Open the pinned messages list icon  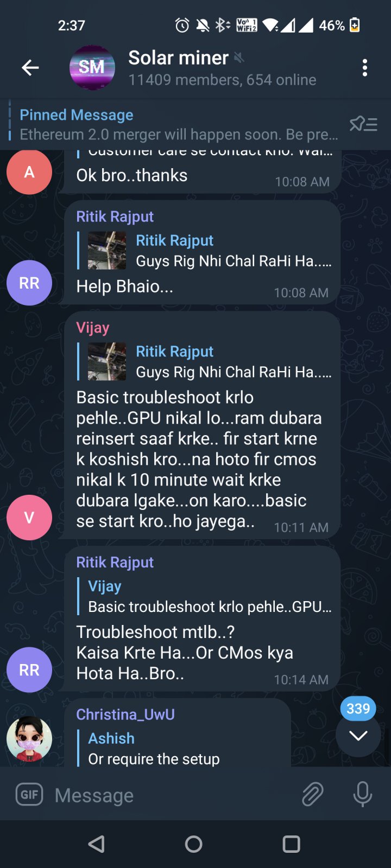click(363, 124)
